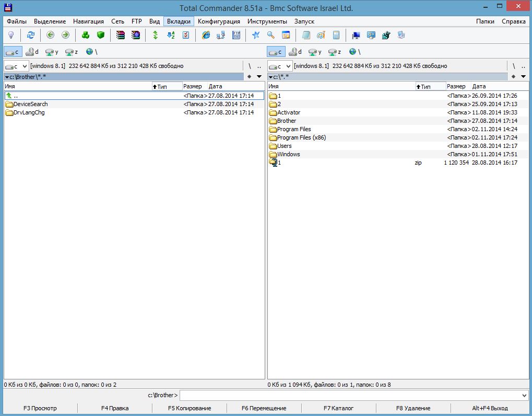Open network neighborhood in the left drive bar

(91, 52)
